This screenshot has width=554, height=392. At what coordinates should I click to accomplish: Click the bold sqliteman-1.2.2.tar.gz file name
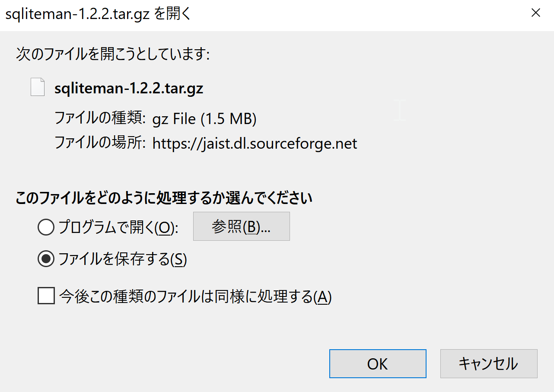click(129, 89)
